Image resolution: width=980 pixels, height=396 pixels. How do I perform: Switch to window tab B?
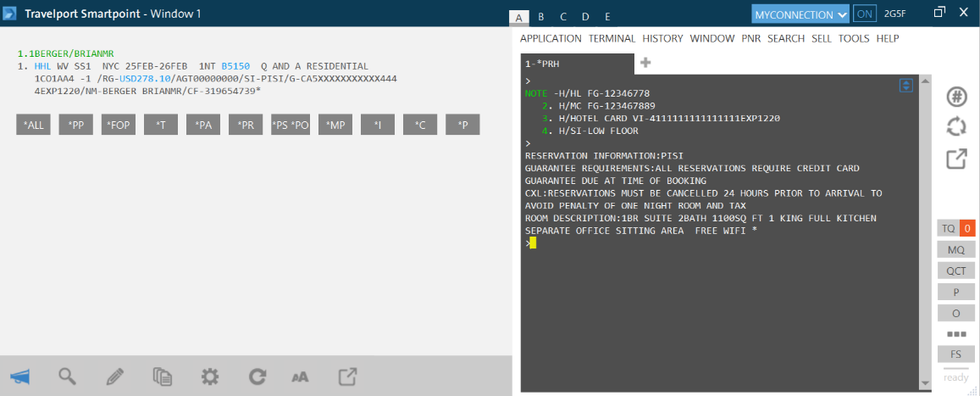pos(541,16)
